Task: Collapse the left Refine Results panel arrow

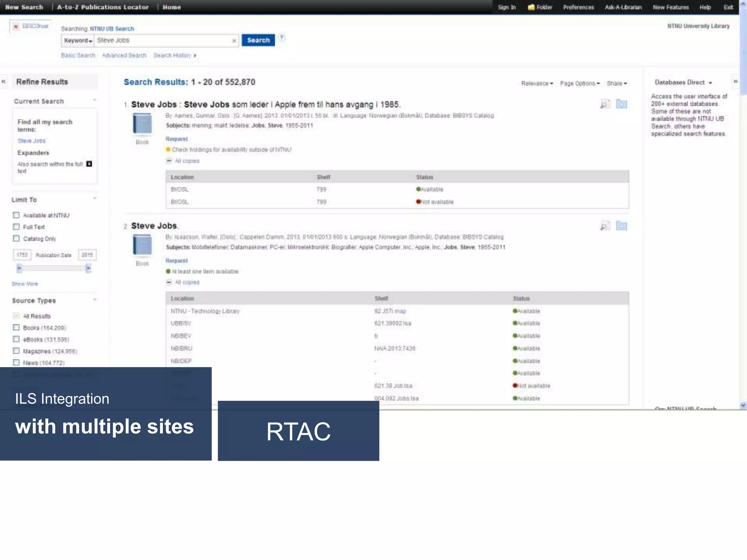Action: point(4,82)
